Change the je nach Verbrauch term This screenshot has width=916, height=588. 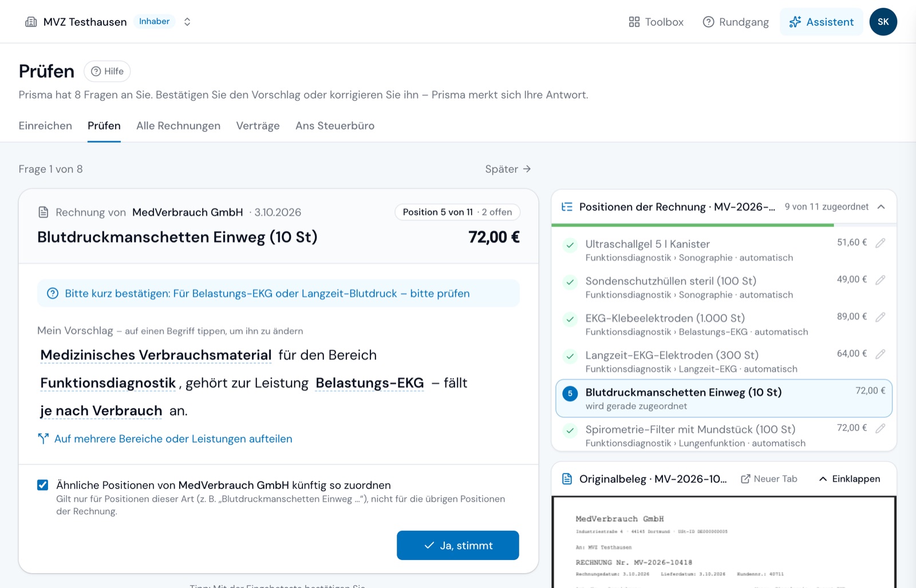click(101, 411)
